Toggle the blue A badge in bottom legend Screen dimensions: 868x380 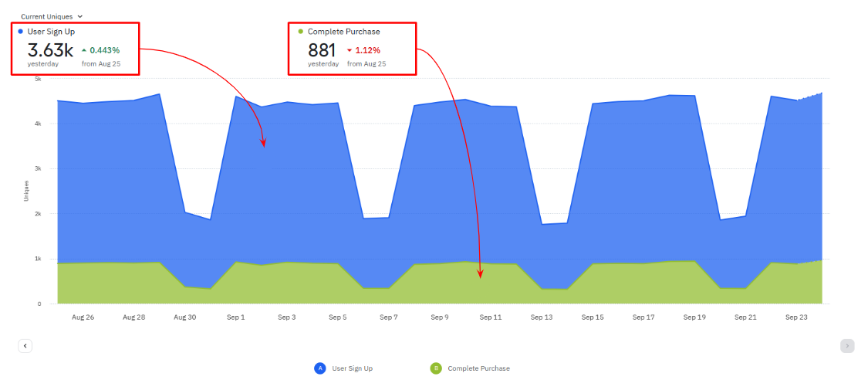[x=319, y=368]
